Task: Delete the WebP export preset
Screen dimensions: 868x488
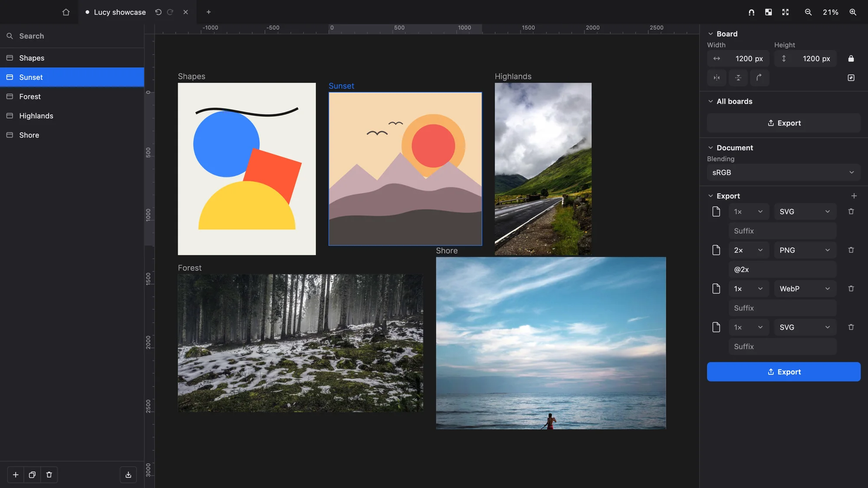Action: pos(851,289)
